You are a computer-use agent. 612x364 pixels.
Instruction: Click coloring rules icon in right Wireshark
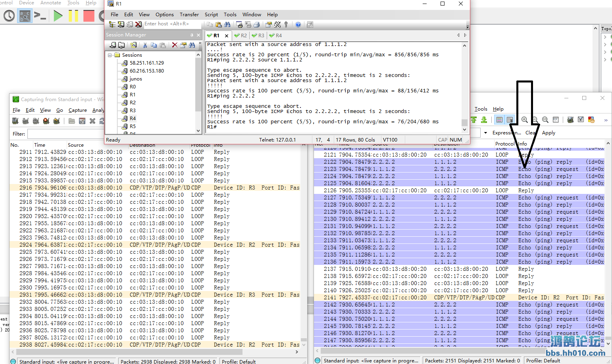point(591,120)
